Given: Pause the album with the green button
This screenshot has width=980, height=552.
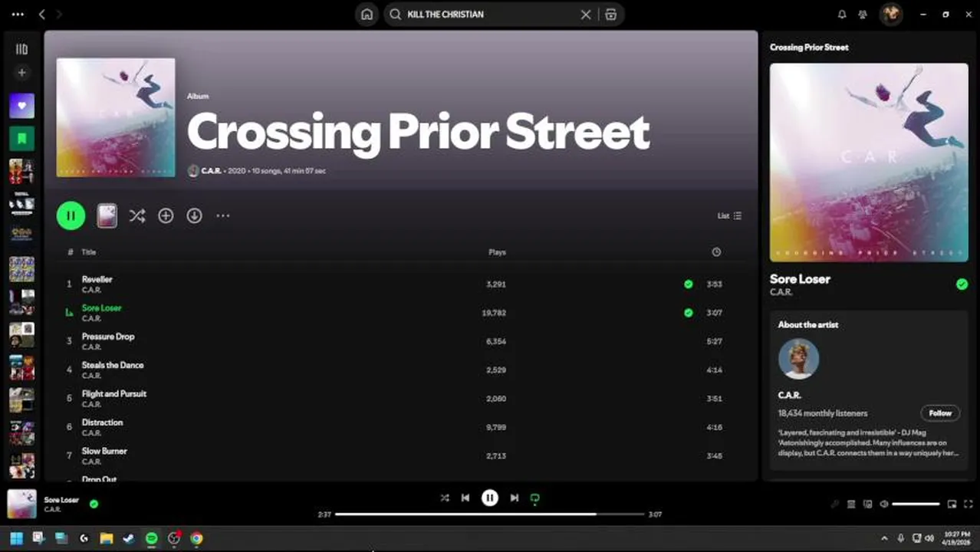Looking at the screenshot, I should (71, 215).
